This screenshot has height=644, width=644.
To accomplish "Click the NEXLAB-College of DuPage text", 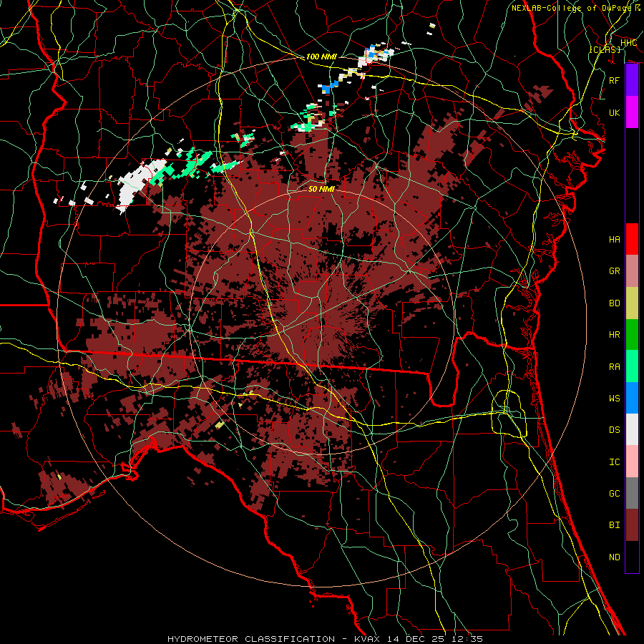I will pyautogui.click(x=572, y=8).
